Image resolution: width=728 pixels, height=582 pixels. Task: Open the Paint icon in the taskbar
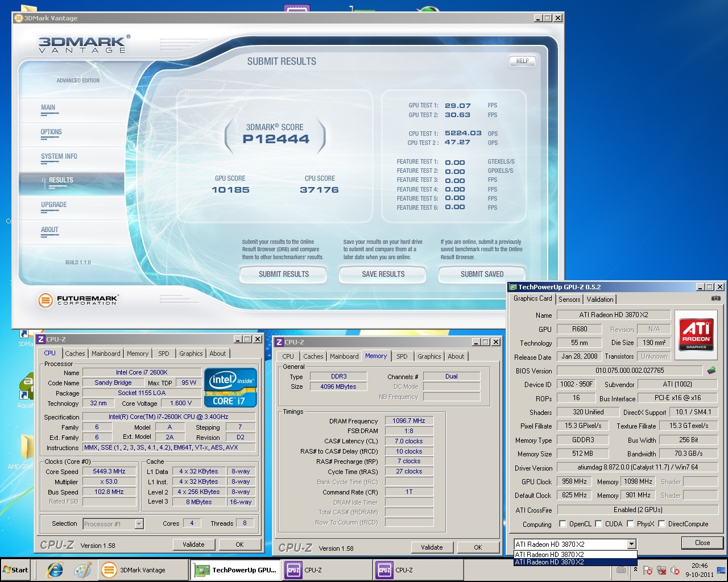82,570
